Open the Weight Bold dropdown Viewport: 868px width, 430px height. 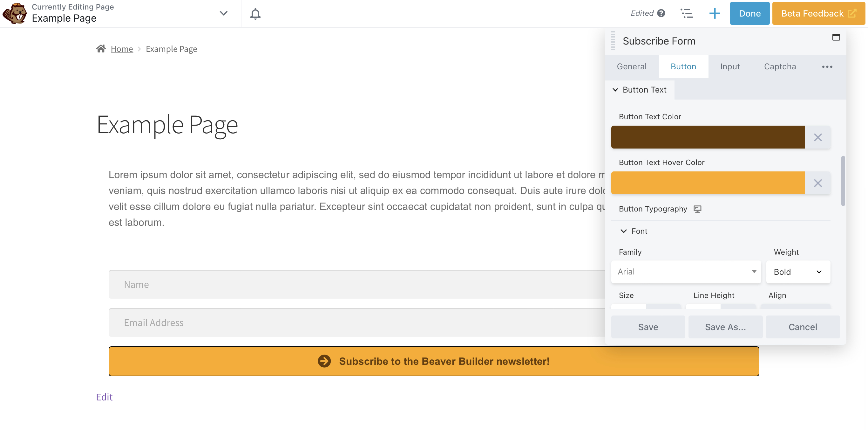coord(797,272)
